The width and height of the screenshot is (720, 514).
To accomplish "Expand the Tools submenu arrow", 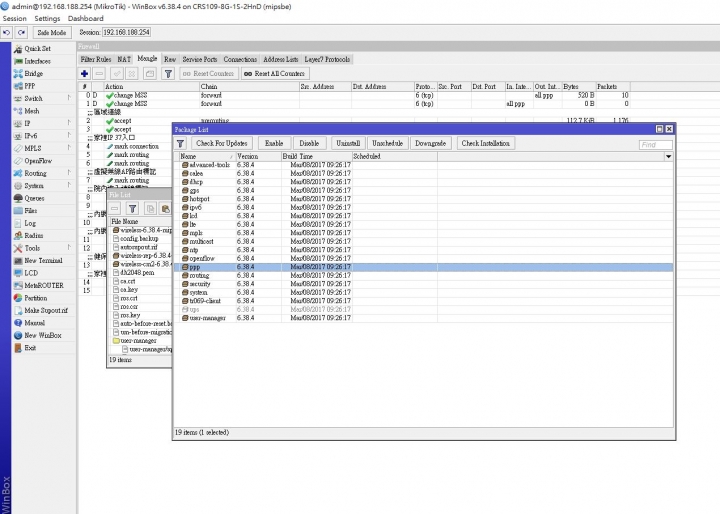I will coord(69,248).
